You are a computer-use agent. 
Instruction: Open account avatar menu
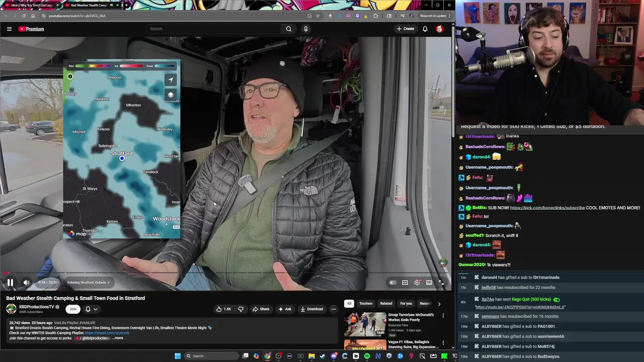coord(440,29)
